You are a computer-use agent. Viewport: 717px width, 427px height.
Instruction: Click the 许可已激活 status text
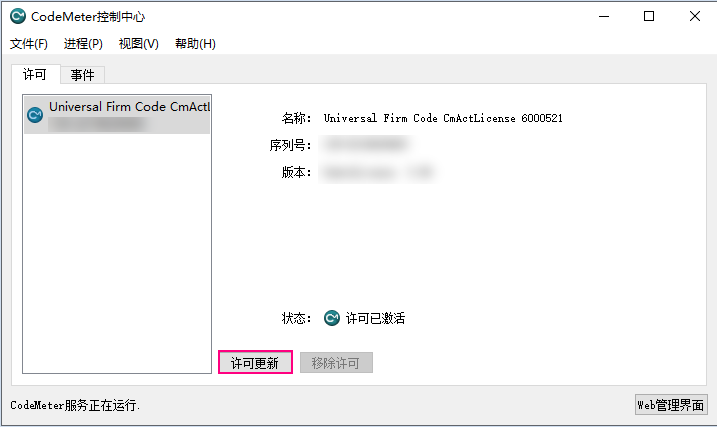(375, 318)
